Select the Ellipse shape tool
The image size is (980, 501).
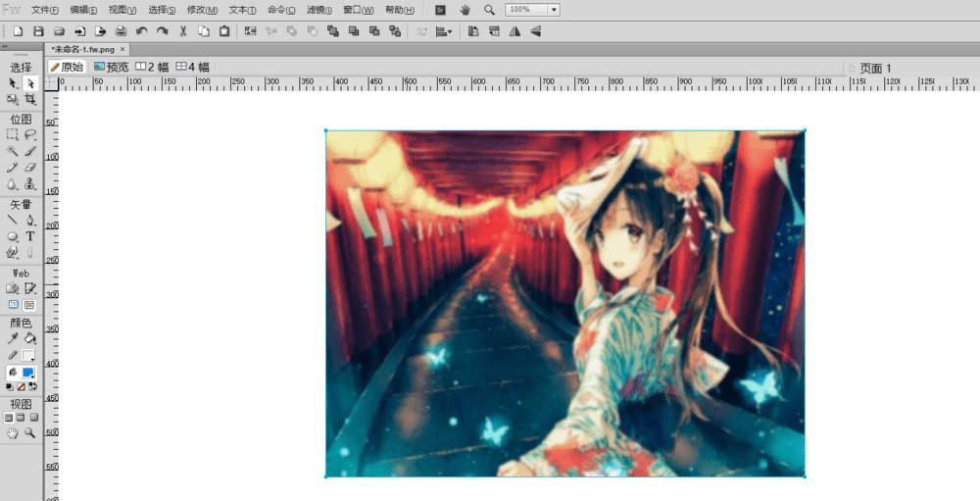[13, 236]
